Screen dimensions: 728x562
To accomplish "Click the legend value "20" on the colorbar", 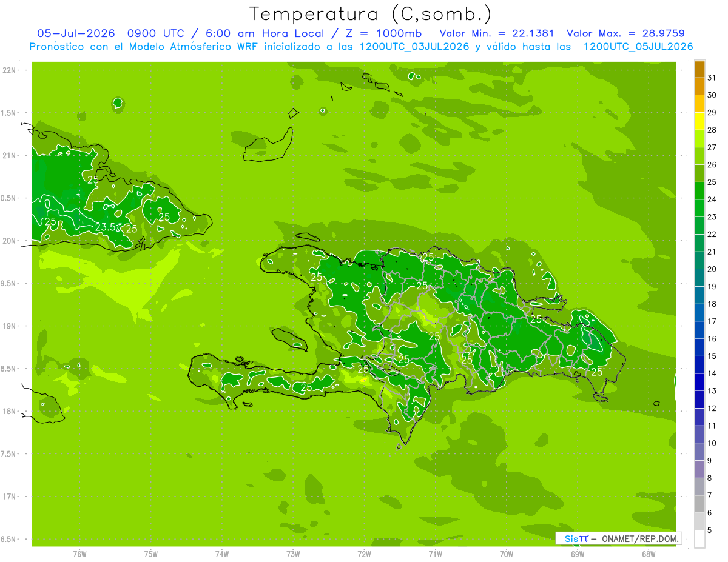I will pyautogui.click(x=712, y=269).
